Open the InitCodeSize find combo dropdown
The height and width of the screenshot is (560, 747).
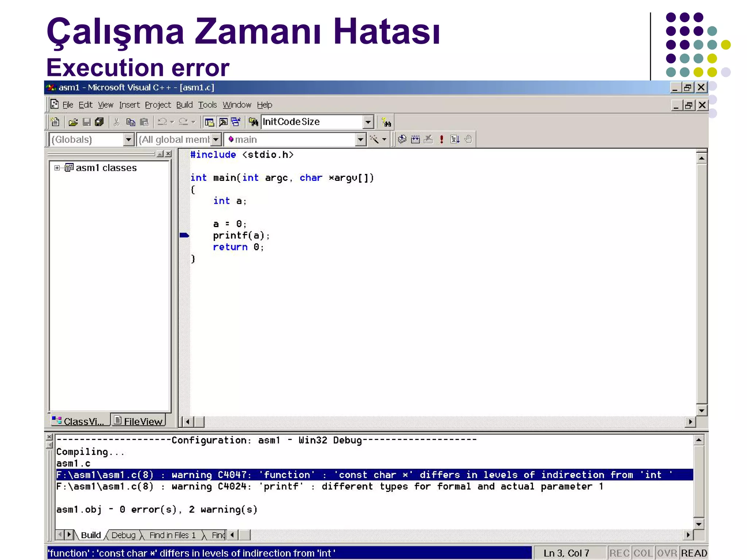pyautogui.click(x=368, y=122)
